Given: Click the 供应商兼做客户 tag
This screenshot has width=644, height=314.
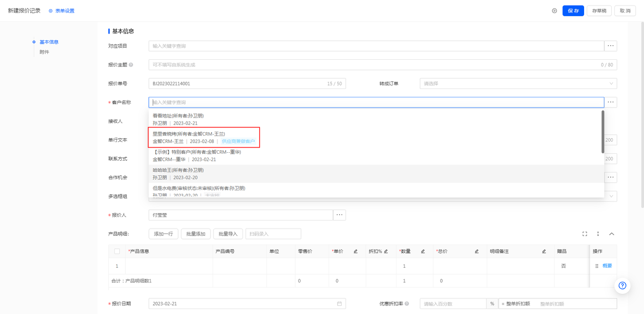Looking at the screenshot, I should 238,142.
